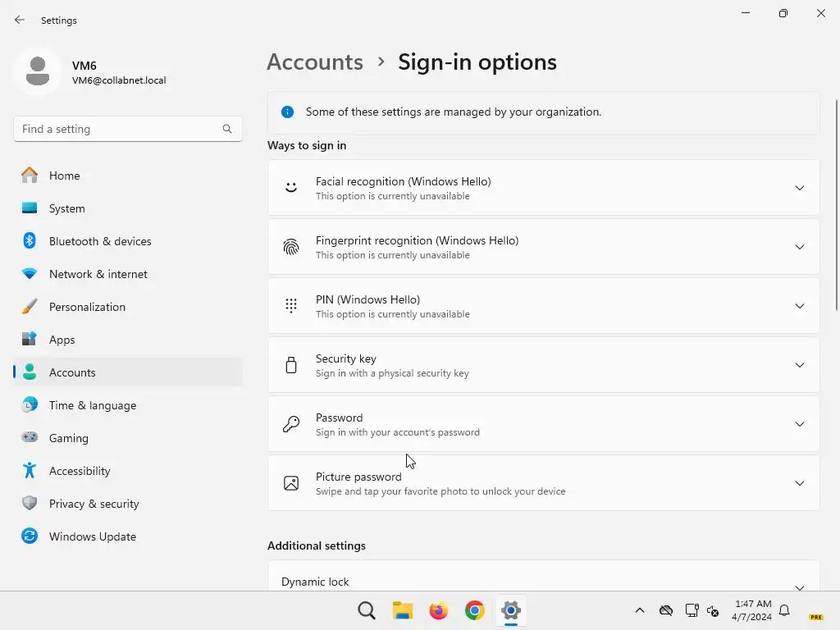Open Network & internet settings
Viewport: 840px width, 630px height.
(128, 274)
